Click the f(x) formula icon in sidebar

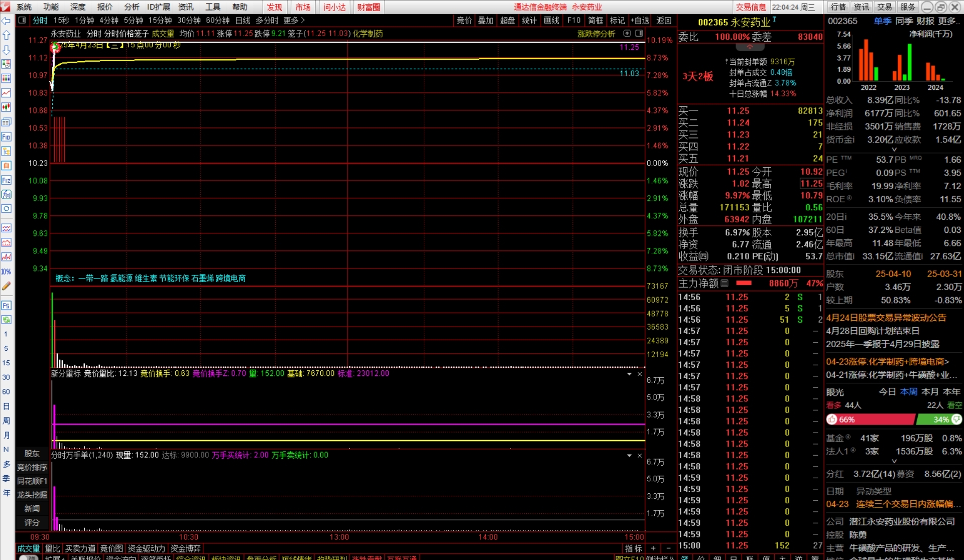tap(6, 194)
